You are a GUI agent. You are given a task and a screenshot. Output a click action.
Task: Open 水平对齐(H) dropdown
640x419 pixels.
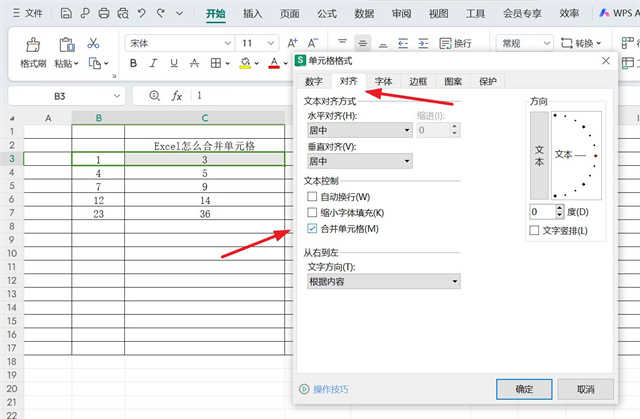[360, 131]
